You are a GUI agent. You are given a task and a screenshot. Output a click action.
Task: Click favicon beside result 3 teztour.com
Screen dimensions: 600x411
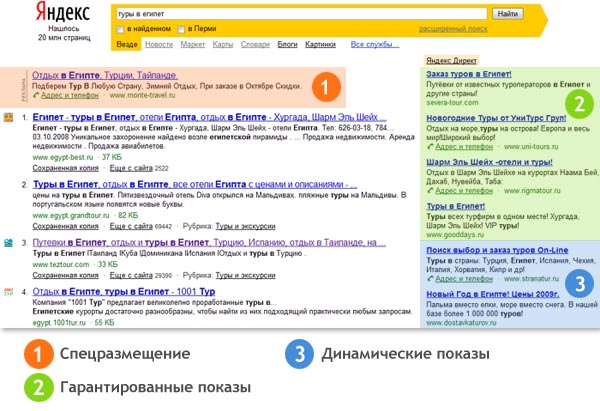pyautogui.click(x=8, y=243)
